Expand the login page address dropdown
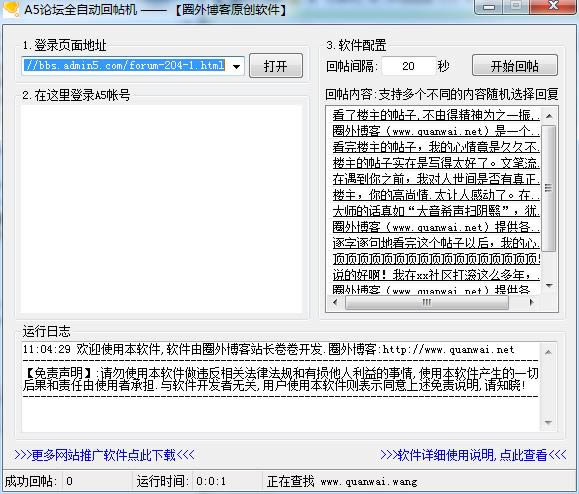 pyautogui.click(x=236, y=67)
